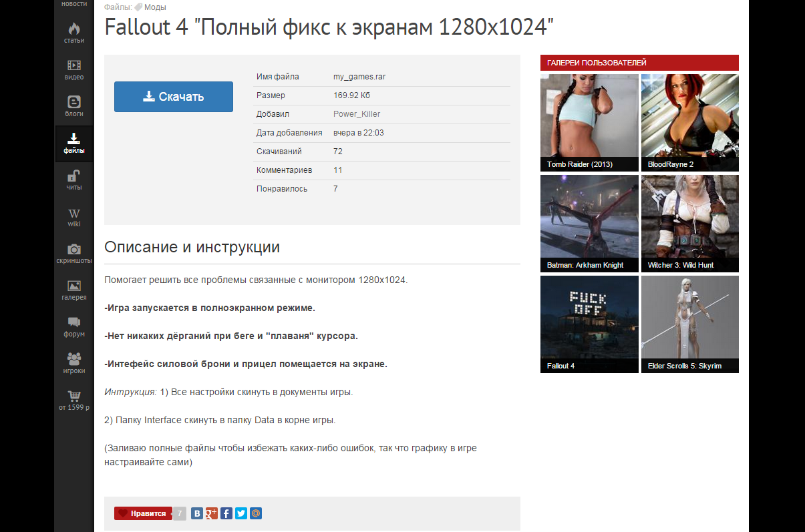Open новости at sidebar top
This screenshot has width=805, height=532.
coord(74,5)
